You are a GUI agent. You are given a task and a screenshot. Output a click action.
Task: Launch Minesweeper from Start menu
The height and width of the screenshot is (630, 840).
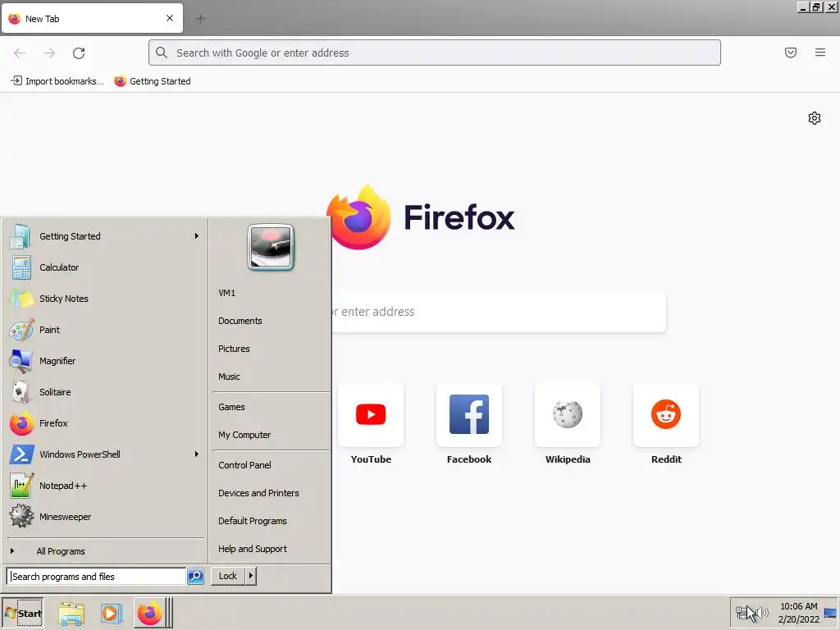(105, 517)
